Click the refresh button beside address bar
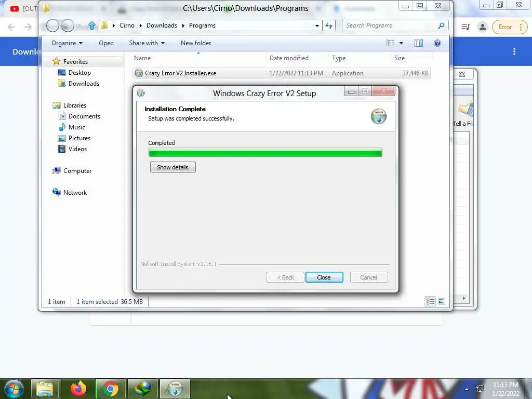532x399 pixels. (329, 25)
